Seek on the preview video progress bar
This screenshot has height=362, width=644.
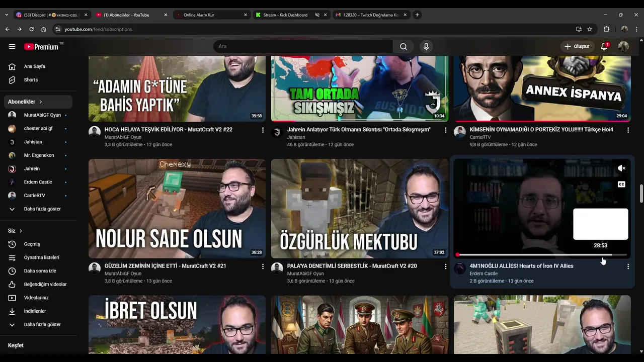pos(542,255)
